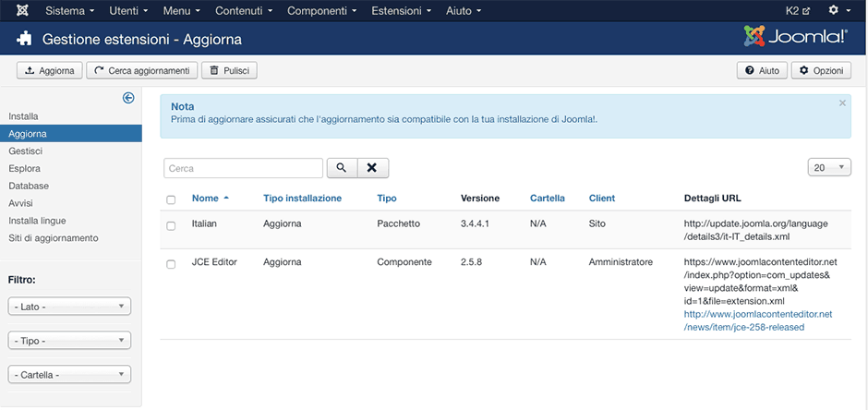Collapse sidebar with the arrow icon
The width and height of the screenshot is (868, 410).
click(128, 98)
